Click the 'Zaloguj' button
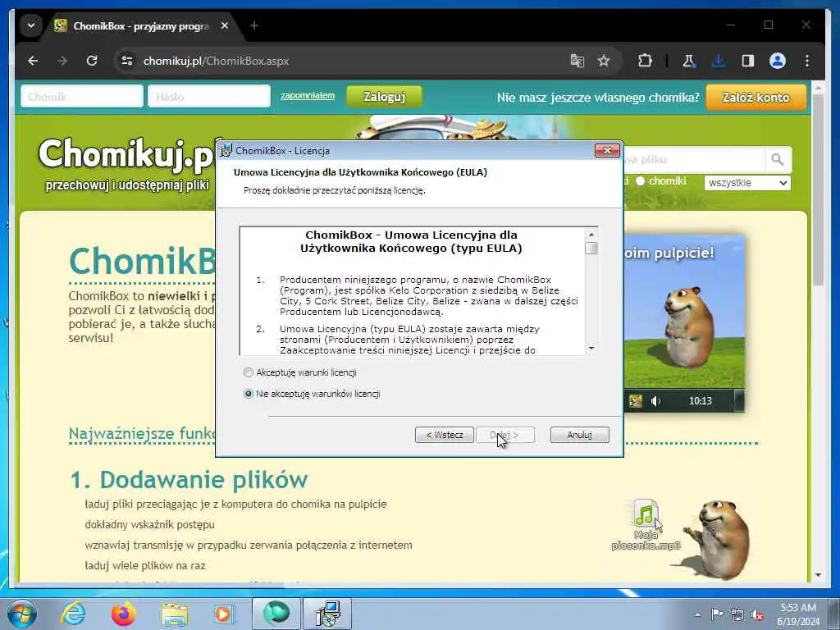 coord(384,97)
